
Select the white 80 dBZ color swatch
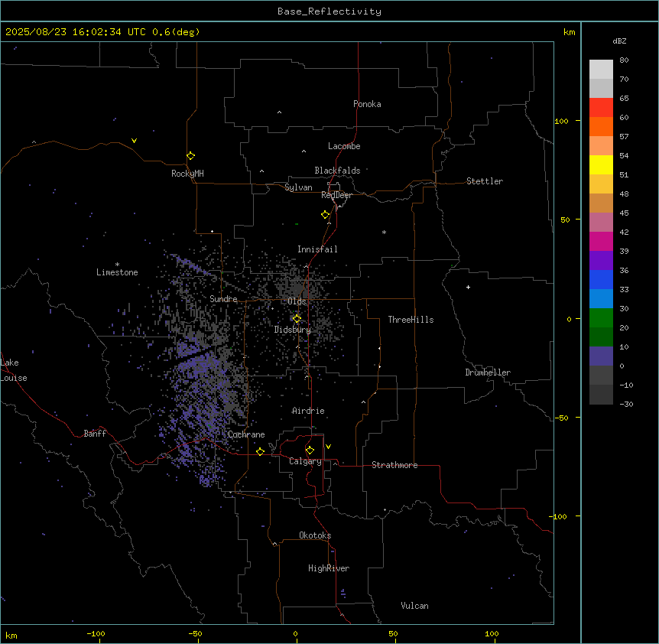point(601,69)
